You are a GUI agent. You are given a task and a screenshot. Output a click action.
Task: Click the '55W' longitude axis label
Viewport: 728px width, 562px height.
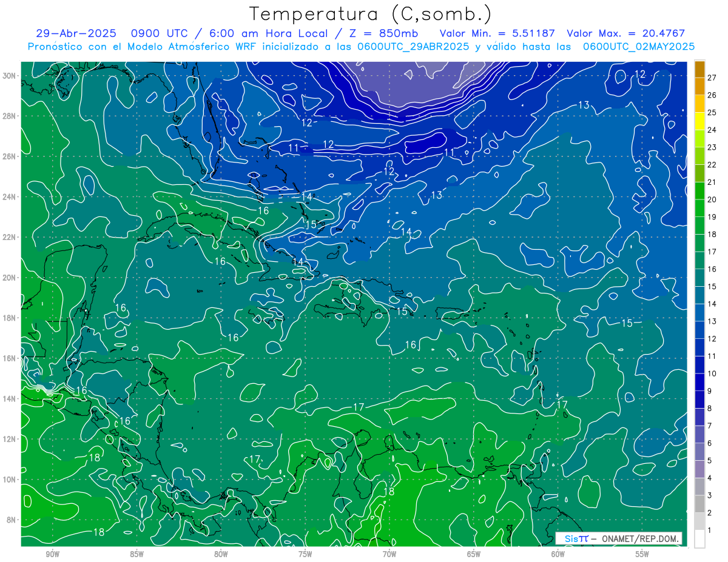pos(642,554)
